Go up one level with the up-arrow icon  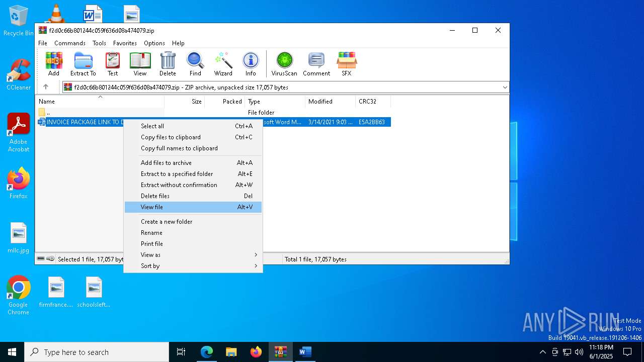point(46,87)
